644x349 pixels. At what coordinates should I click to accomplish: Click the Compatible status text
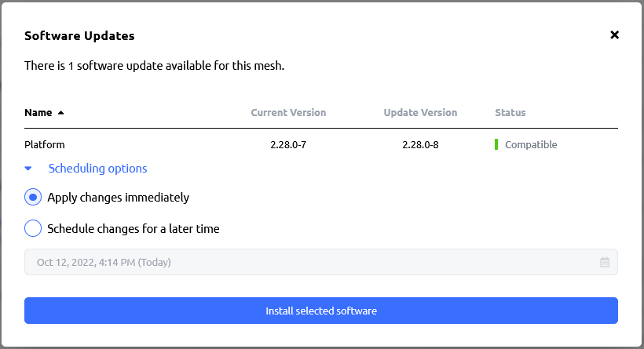click(x=531, y=145)
